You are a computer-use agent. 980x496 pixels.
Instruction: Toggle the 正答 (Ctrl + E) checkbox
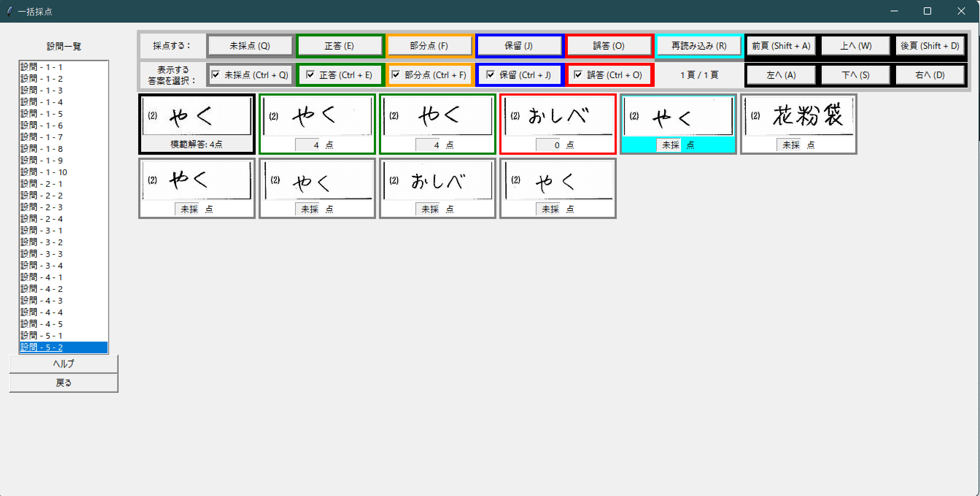[310, 74]
